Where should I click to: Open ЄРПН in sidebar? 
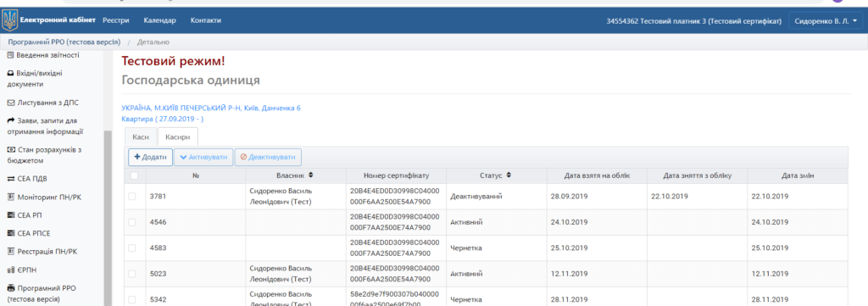[x=27, y=270]
